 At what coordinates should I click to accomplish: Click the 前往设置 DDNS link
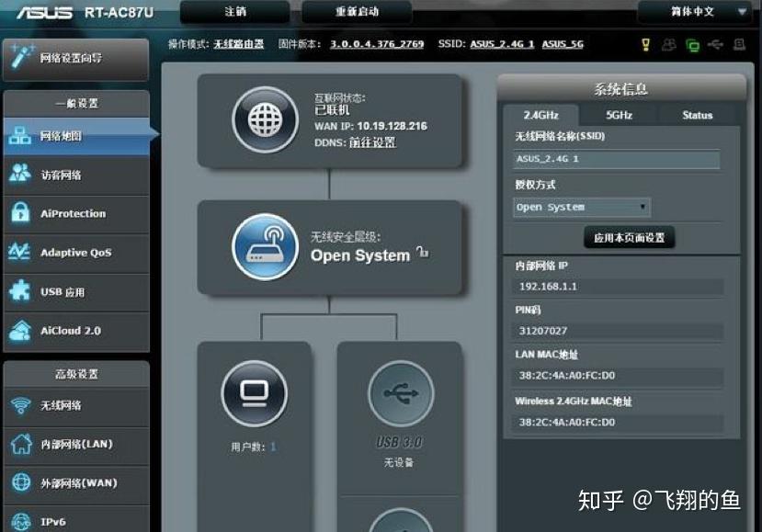tap(372, 142)
